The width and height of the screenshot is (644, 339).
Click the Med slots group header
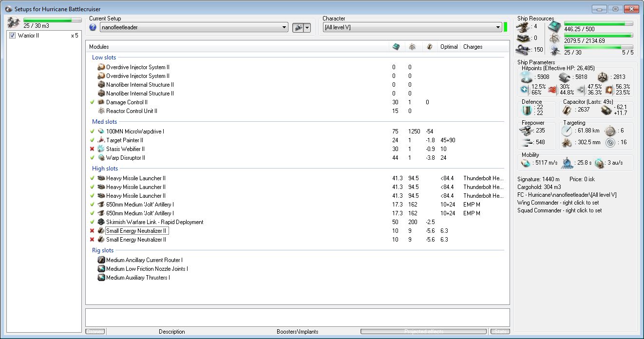[x=104, y=122]
